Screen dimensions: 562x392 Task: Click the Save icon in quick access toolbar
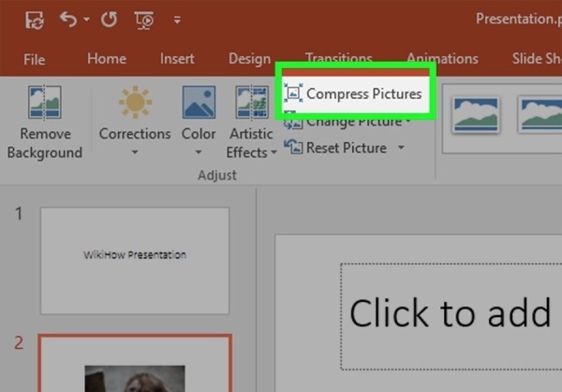(x=35, y=19)
